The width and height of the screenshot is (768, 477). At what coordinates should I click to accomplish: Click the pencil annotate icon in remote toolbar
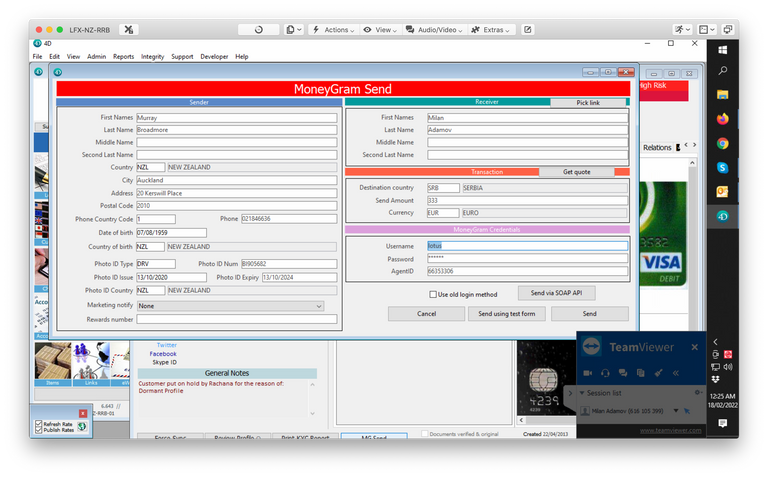tap(528, 29)
